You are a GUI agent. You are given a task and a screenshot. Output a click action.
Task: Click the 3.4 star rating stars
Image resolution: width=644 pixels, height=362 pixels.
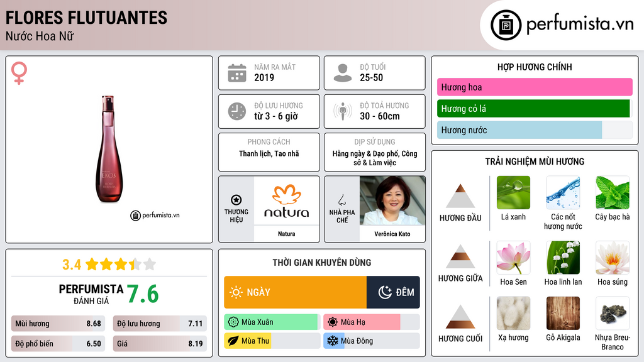[x=121, y=265]
